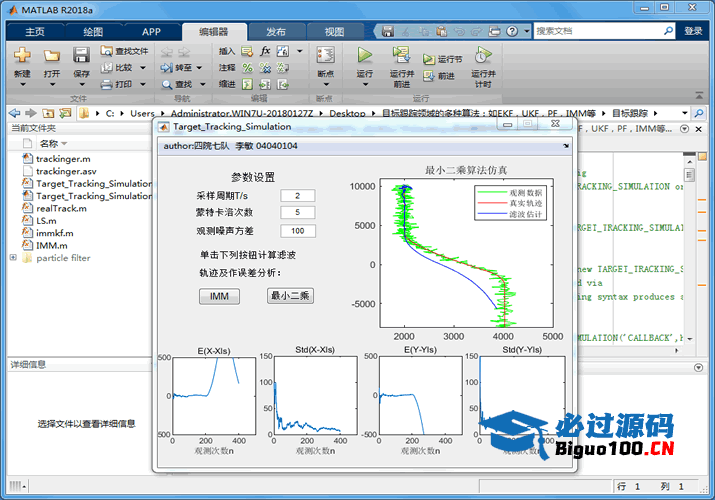The height and width of the screenshot is (500, 715).
Task: Click the Go To (转至) icon
Action: pyautogui.click(x=166, y=67)
